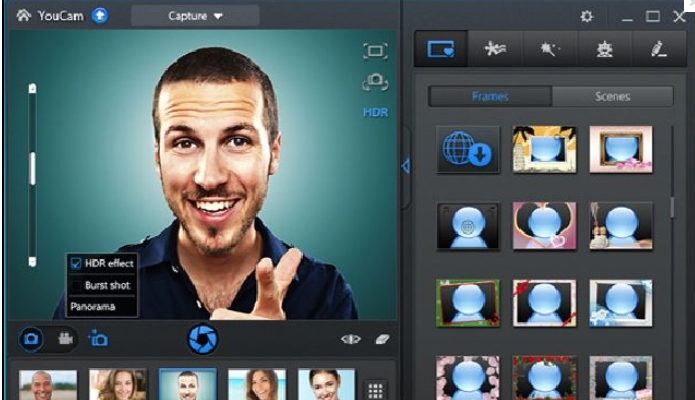
Task: Click the full screen preview icon
Action: click(375, 51)
